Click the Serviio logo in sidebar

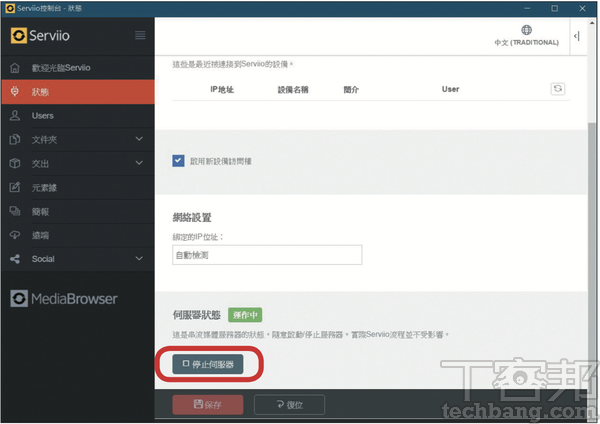tap(40, 36)
